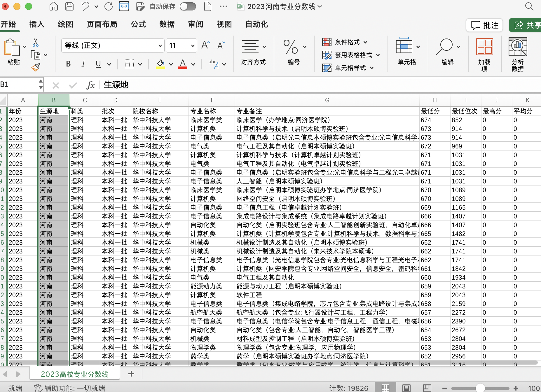Open the Automate ribbon tab
The width and height of the screenshot is (541, 392).
click(x=256, y=24)
